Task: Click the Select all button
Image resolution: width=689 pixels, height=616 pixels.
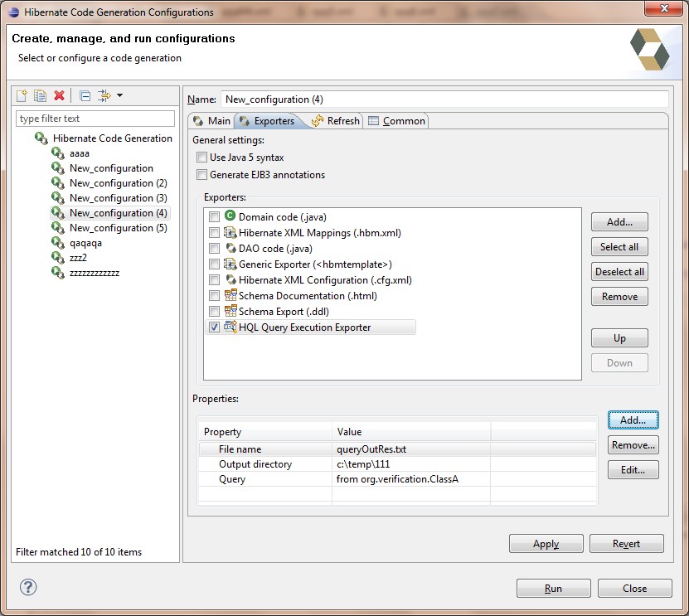Action: click(x=619, y=247)
